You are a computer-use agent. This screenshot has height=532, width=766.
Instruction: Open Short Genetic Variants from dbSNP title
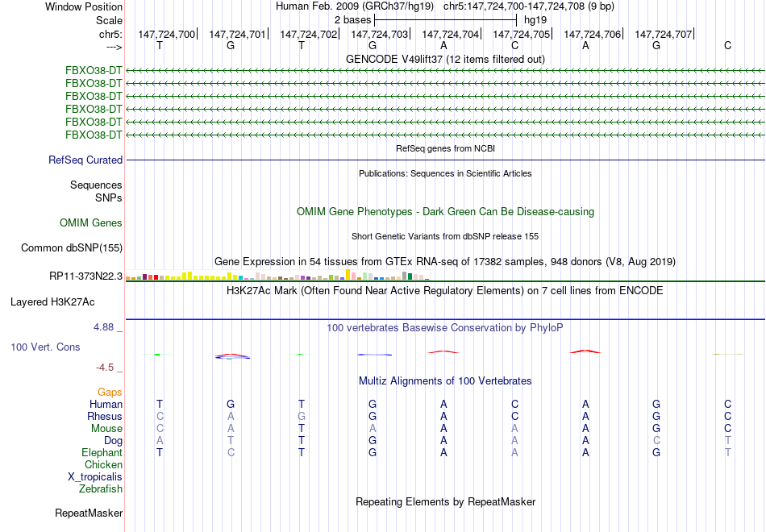tap(445, 236)
